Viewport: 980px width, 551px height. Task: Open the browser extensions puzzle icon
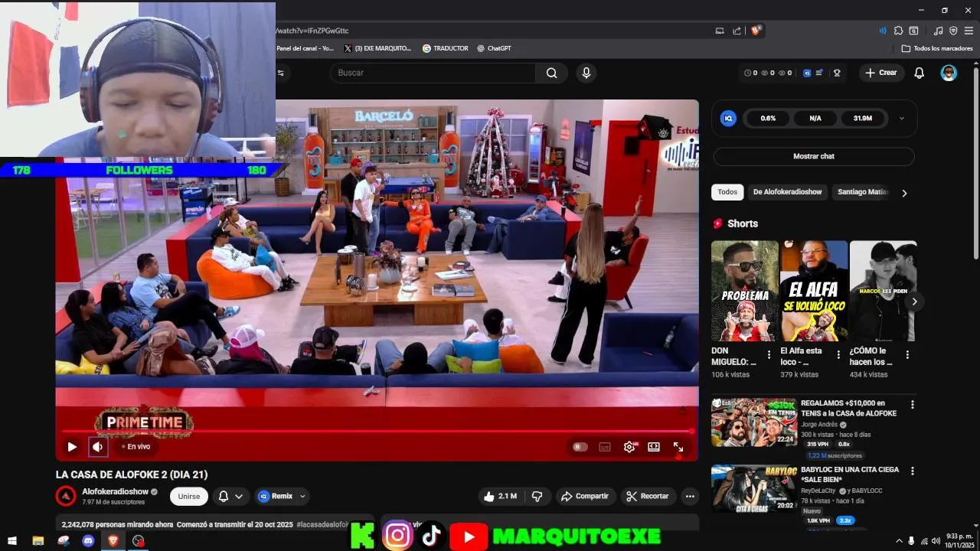899,31
